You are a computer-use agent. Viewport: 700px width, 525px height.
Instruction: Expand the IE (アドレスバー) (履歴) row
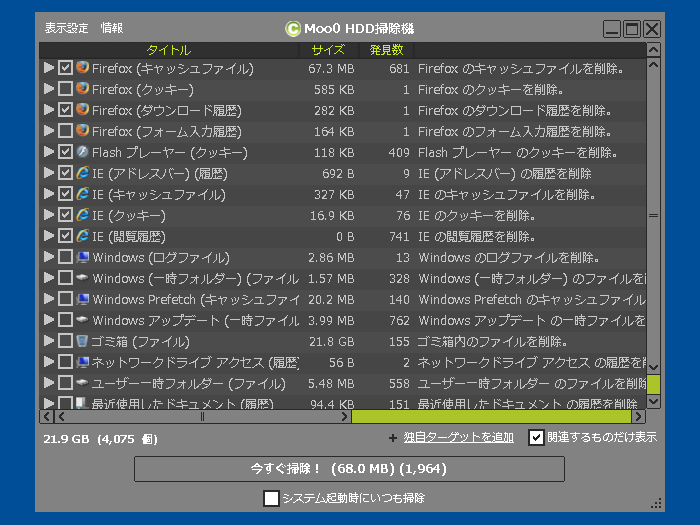(x=49, y=173)
